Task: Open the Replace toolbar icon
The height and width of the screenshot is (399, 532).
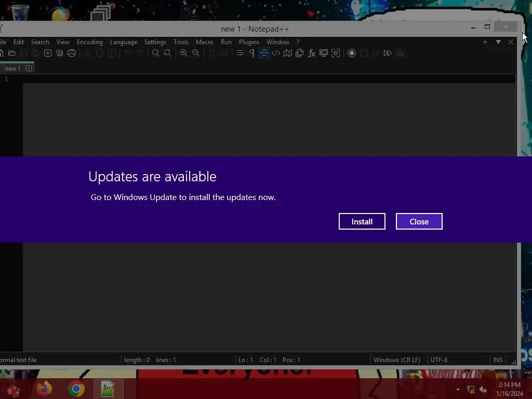Action: pyautogui.click(x=168, y=53)
